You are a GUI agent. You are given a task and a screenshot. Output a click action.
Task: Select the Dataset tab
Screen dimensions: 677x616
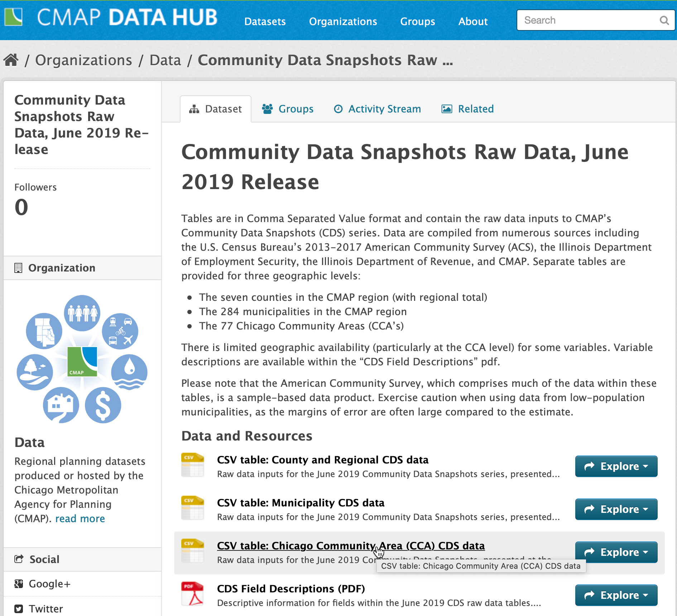click(x=216, y=109)
